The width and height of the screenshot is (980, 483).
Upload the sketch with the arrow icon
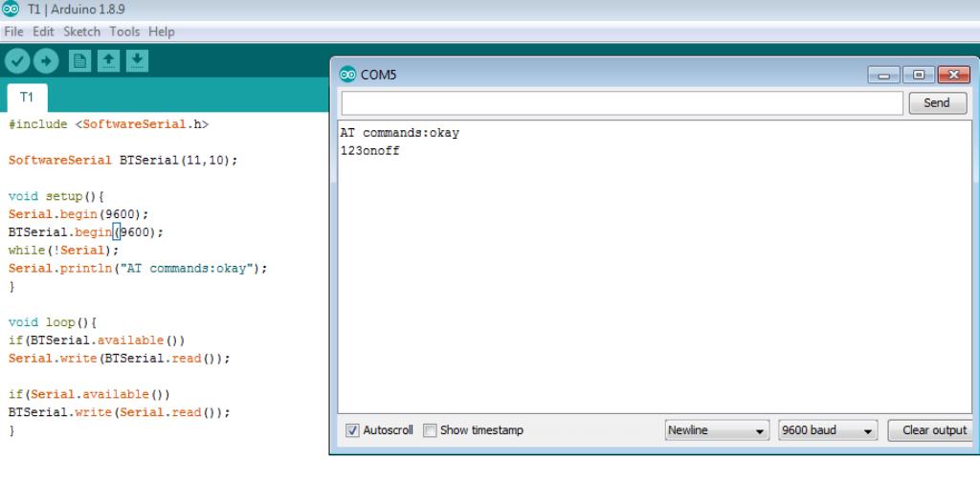(46, 61)
